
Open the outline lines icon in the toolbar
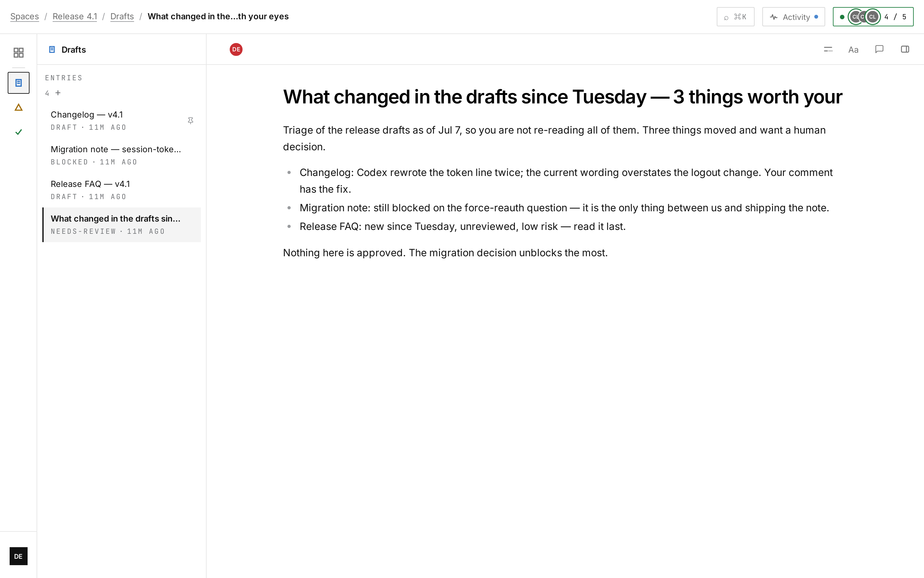(828, 49)
